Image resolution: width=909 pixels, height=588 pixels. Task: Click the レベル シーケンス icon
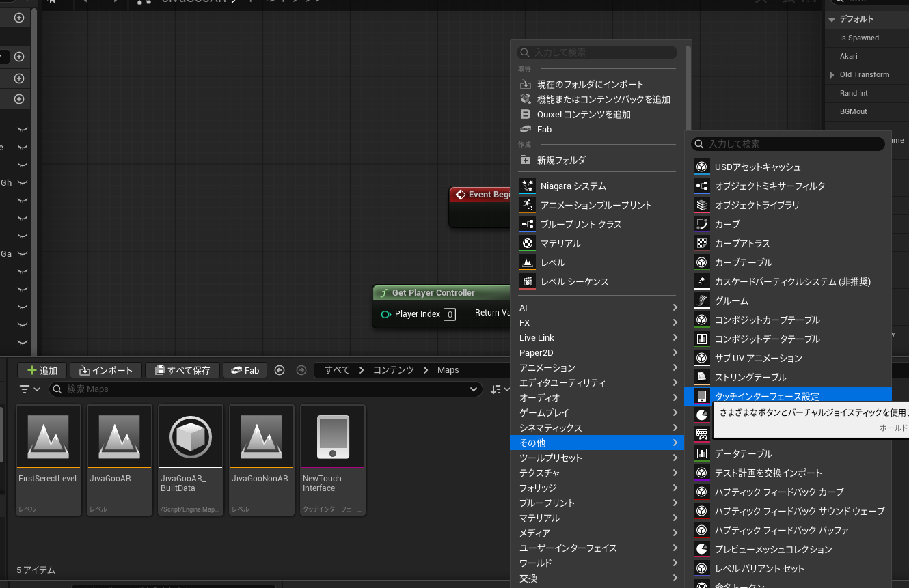click(527, 281)
